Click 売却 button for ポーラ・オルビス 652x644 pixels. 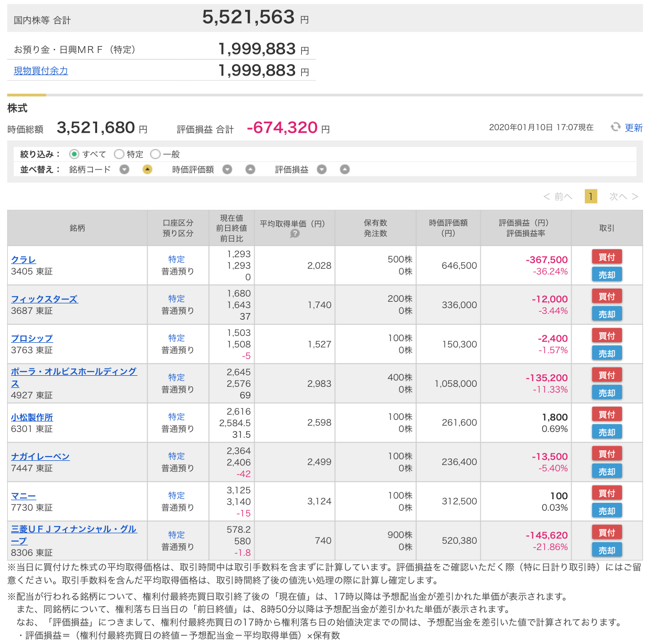pyautogui.click(x=607, y=393)
